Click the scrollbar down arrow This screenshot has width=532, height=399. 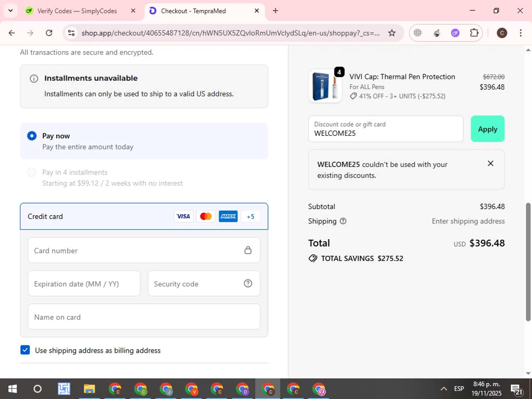pos(528,373)
